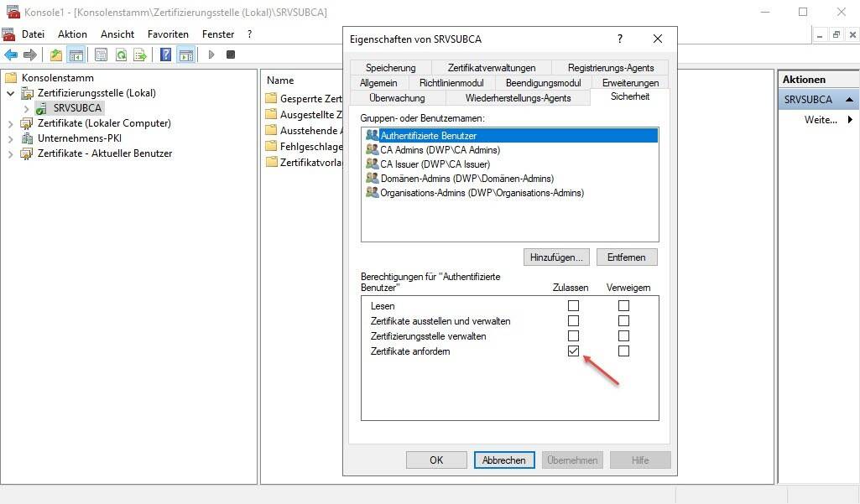Open the Aktion menu

coord(72,34)
